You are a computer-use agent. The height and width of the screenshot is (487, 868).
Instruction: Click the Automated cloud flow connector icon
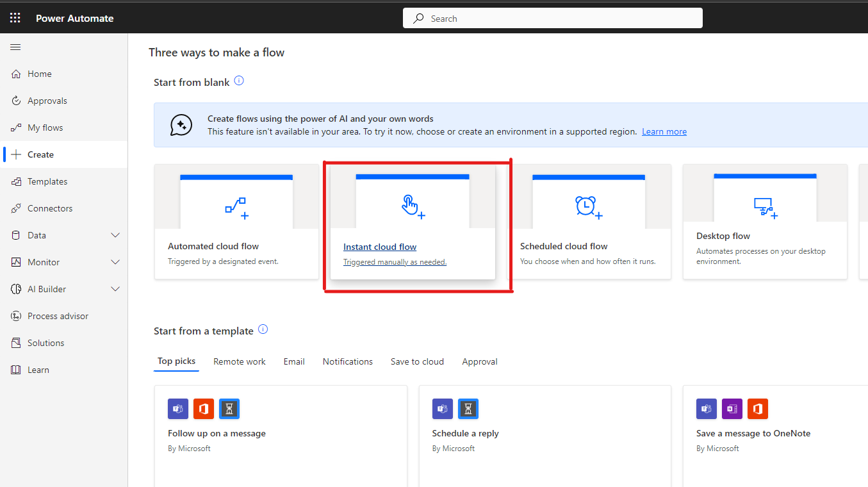[236, 208]
